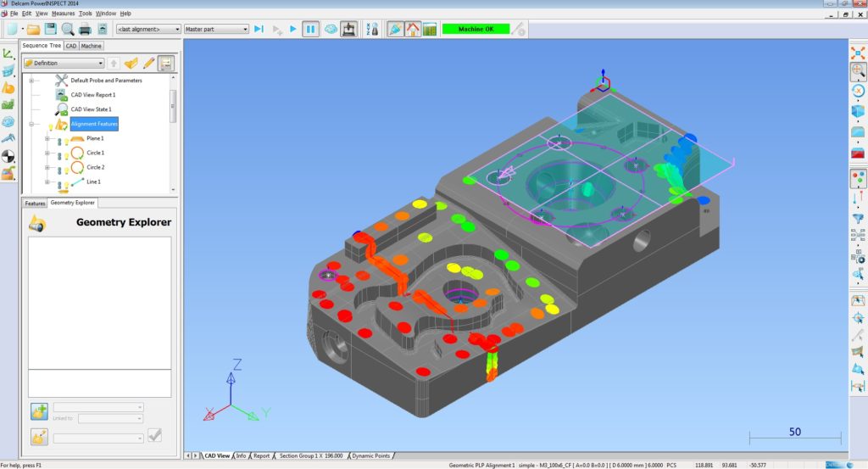The image size is (868, 469).
Task: Click the XYZ probe position icon
Action: click(x=372, y=29)
